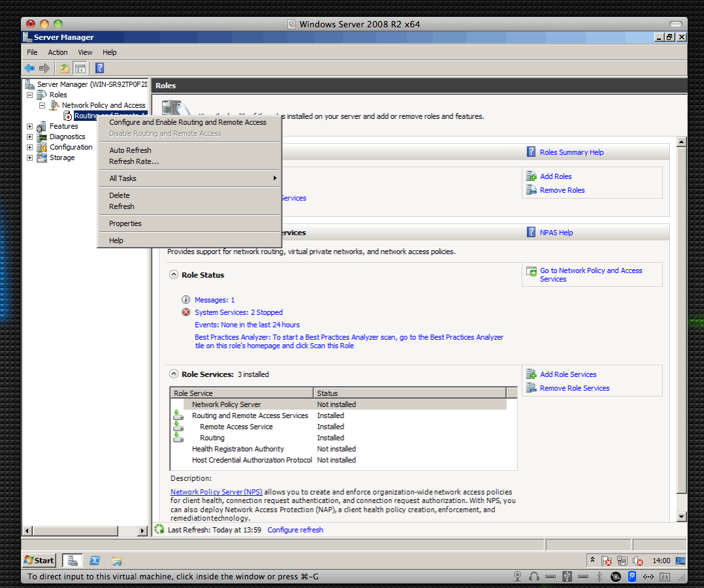Expand the Configuration tree node
This screenshot has height=588, width=704.
(x=29, y=148)
